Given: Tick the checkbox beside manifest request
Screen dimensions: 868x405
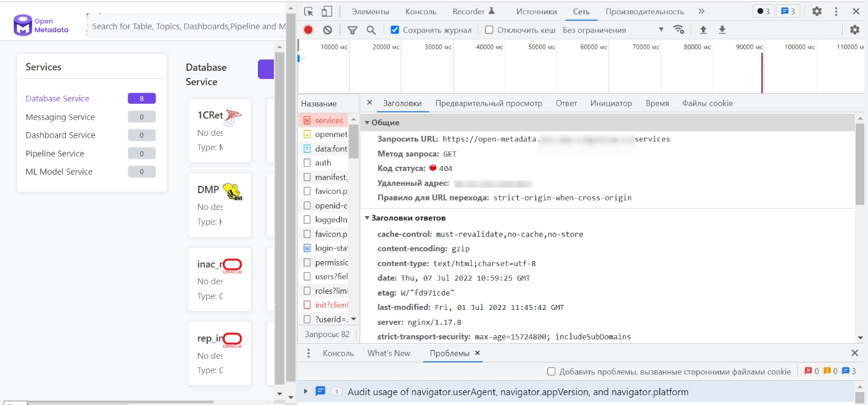Looking at the screenshot, I should coord(307,177).
